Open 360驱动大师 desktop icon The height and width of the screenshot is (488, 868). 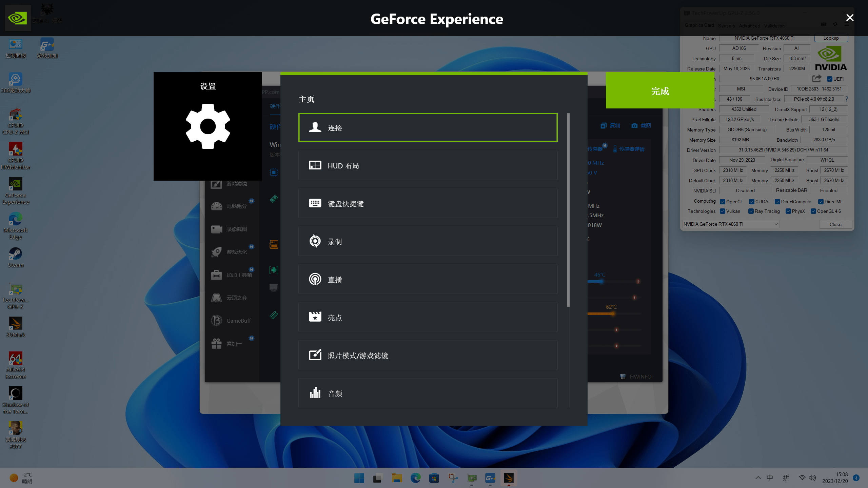click(x=16, y=83)
